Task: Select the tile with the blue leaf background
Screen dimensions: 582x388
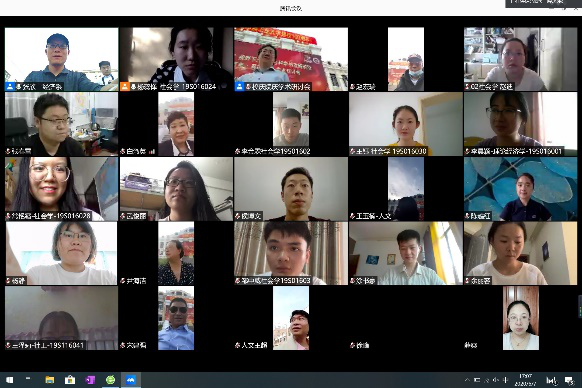Action: coord(520,189)
